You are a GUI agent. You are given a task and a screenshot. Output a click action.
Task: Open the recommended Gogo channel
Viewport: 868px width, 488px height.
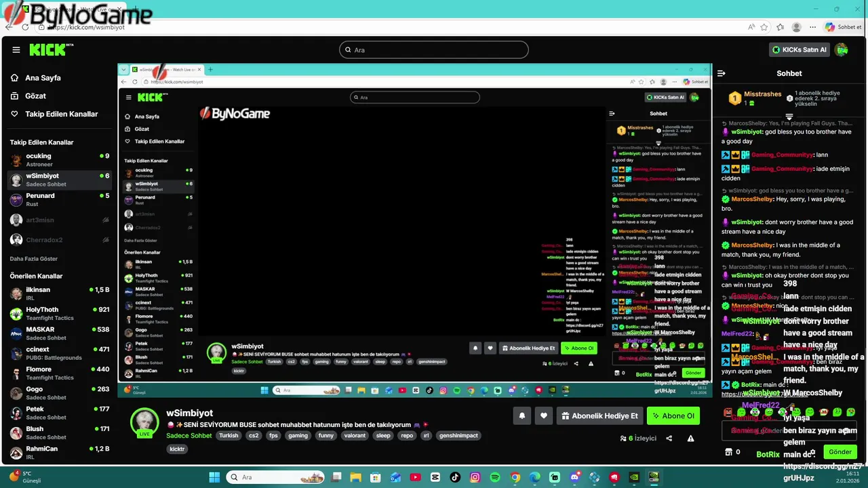pyautogui.click(x=59, y=393)
